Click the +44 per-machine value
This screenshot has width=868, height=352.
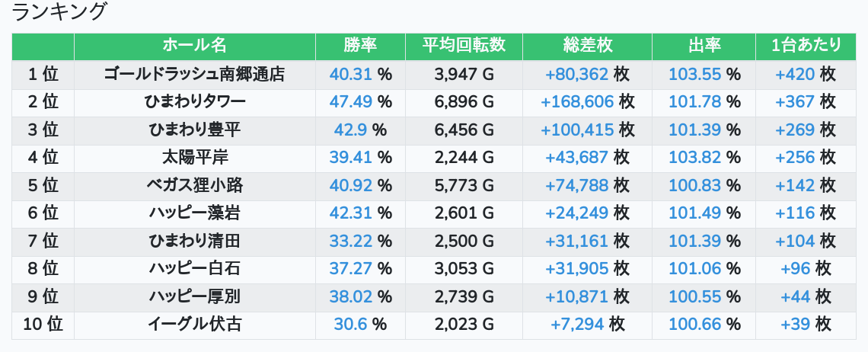[795, 296]
